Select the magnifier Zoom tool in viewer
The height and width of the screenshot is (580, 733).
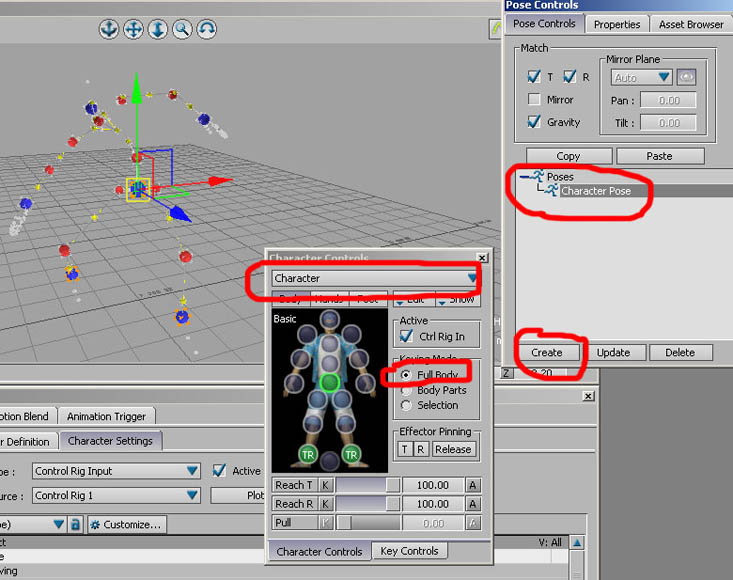(x=182, y=29)
